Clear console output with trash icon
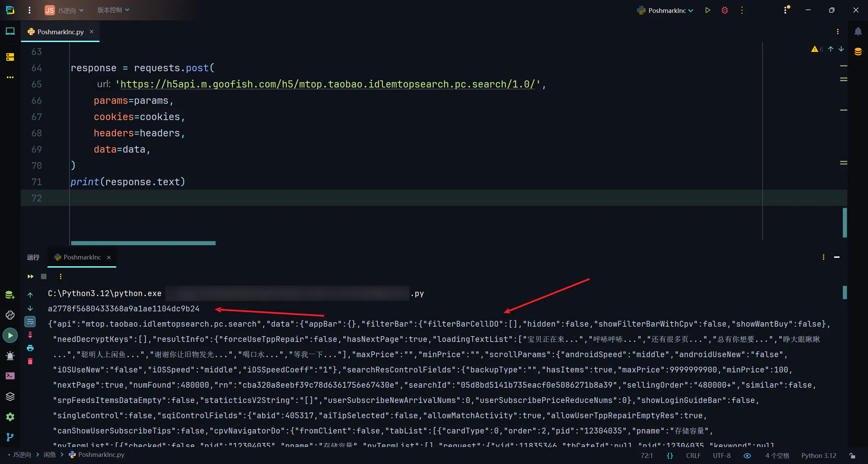 click(30, 361)
